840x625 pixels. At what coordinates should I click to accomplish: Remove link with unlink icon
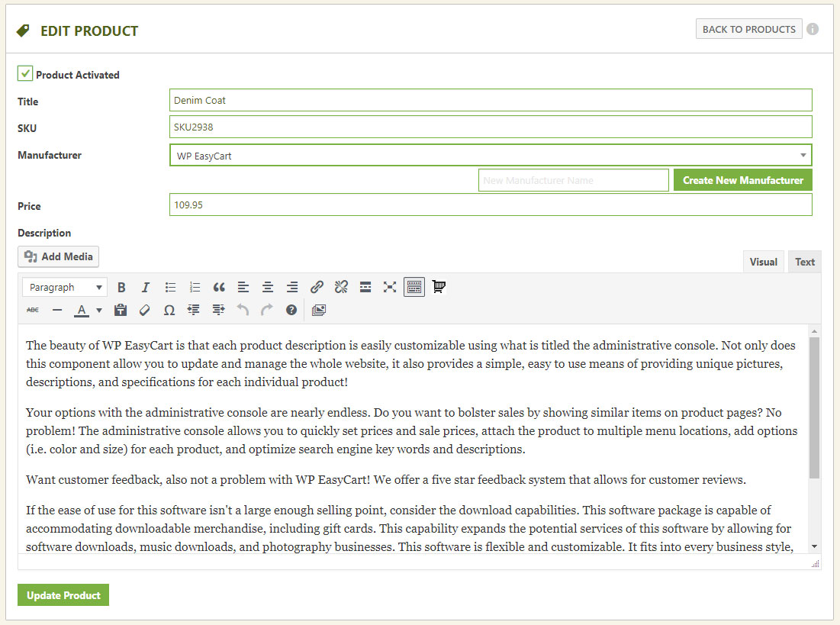tap(341, 287)
